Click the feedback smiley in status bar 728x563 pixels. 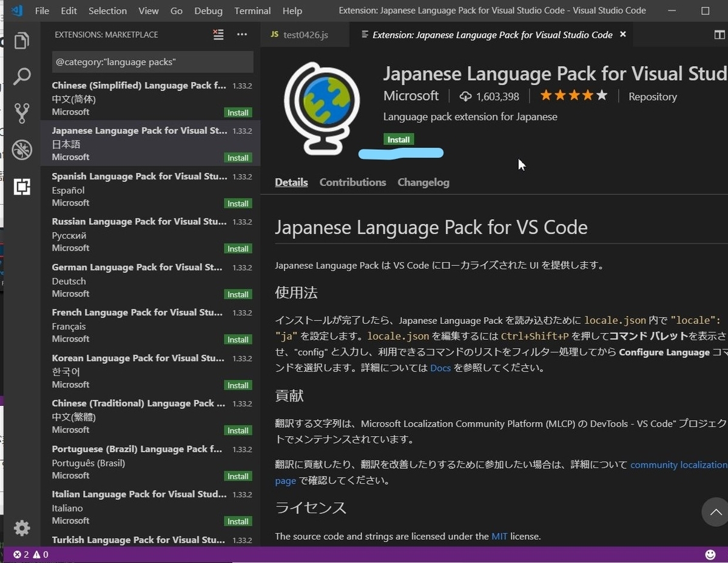coord(710,555)
